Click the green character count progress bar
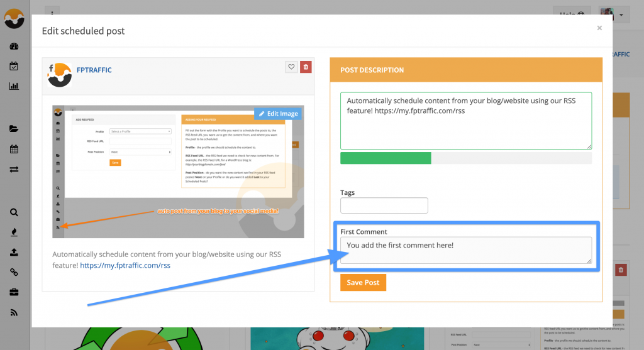 [386, 158]
